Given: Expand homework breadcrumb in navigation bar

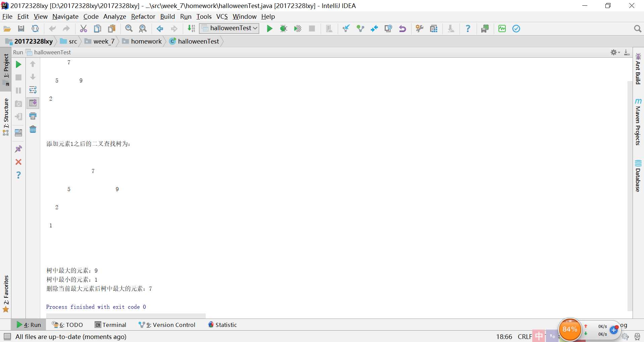Looking at the screenshot, I should pos(142,41).
